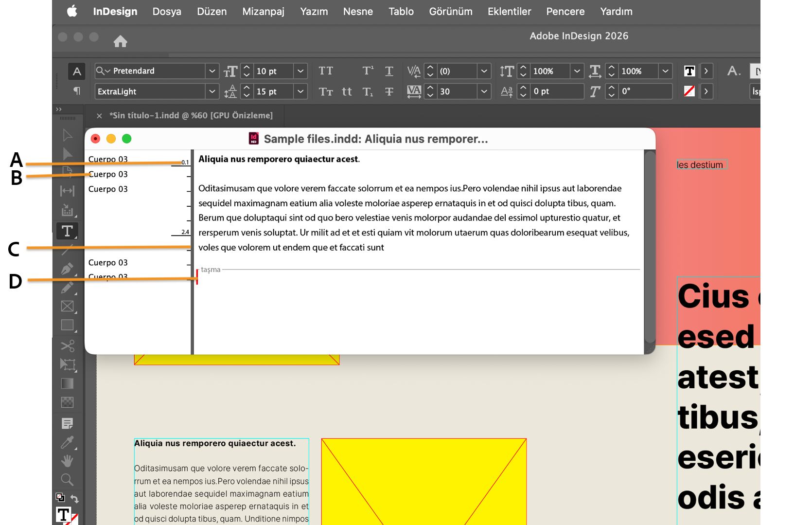Show paragraph formatting controls (¶)

click(x=77, y=91)
